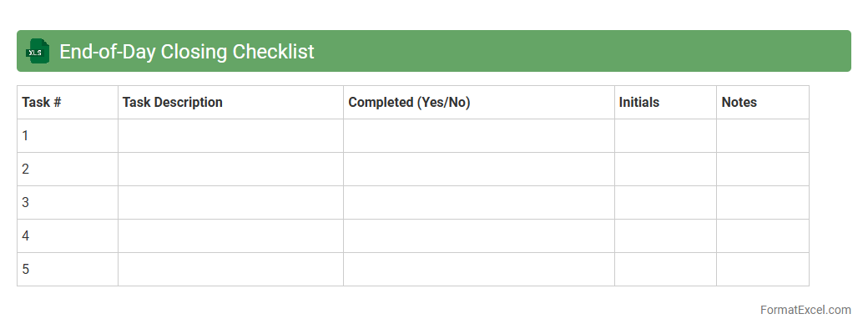Select the Task Description column header
868x334 pixels.
tap(173, 103)
